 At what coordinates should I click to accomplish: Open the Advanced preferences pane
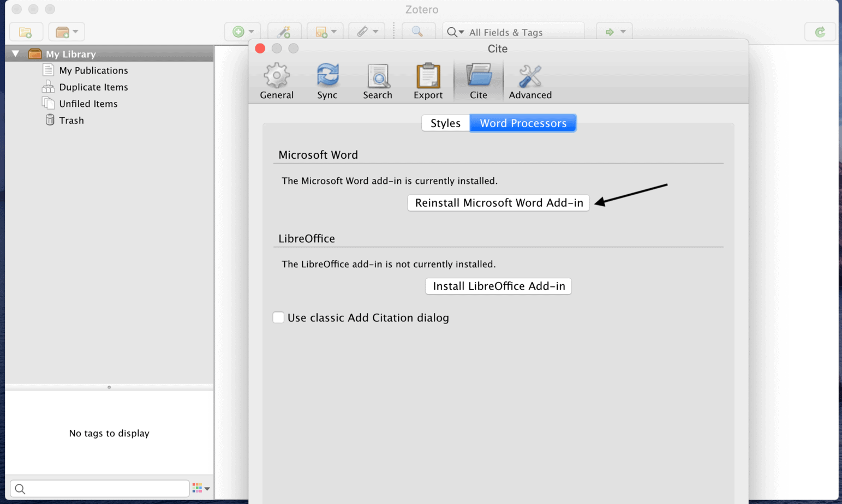[x=529, y=79]
